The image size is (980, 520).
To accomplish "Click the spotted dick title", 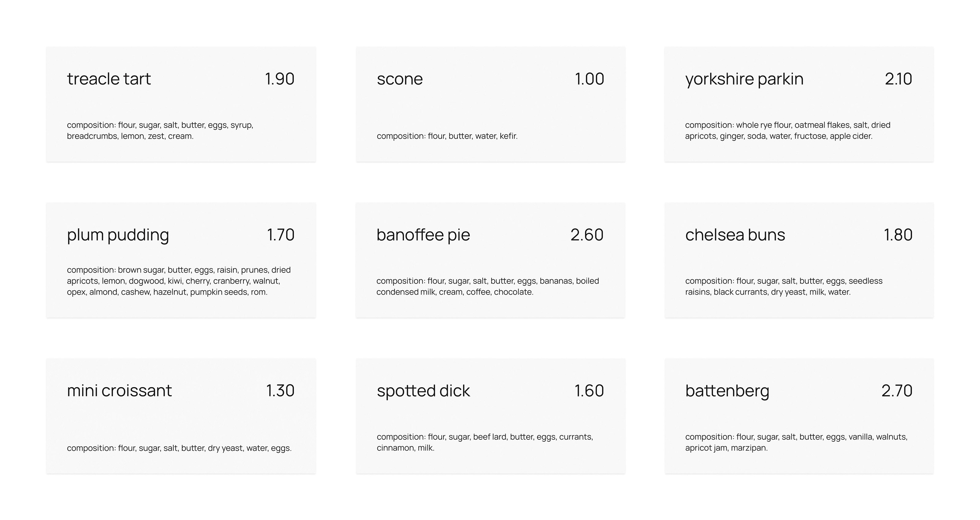I will click(x=423, y=391).
